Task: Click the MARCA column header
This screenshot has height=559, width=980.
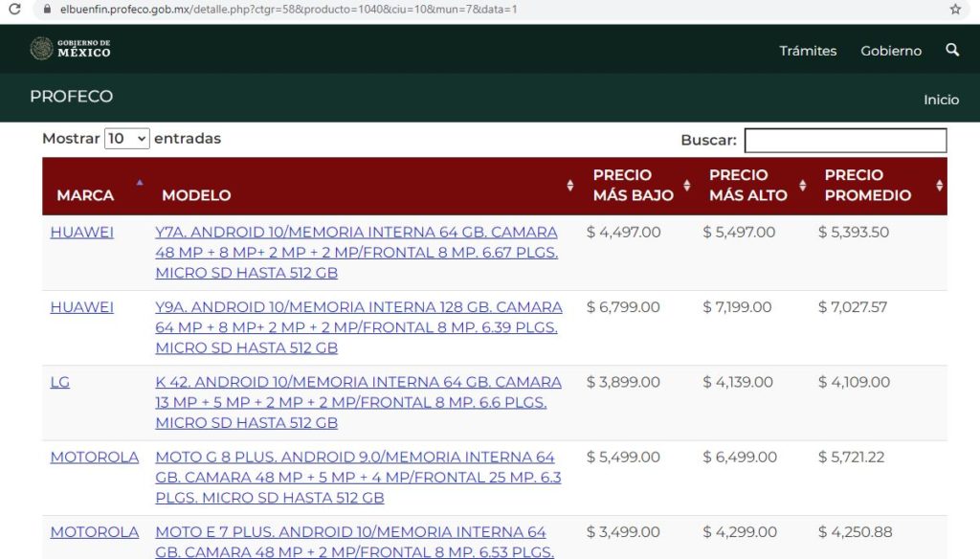Action: [x=85, y=195]
